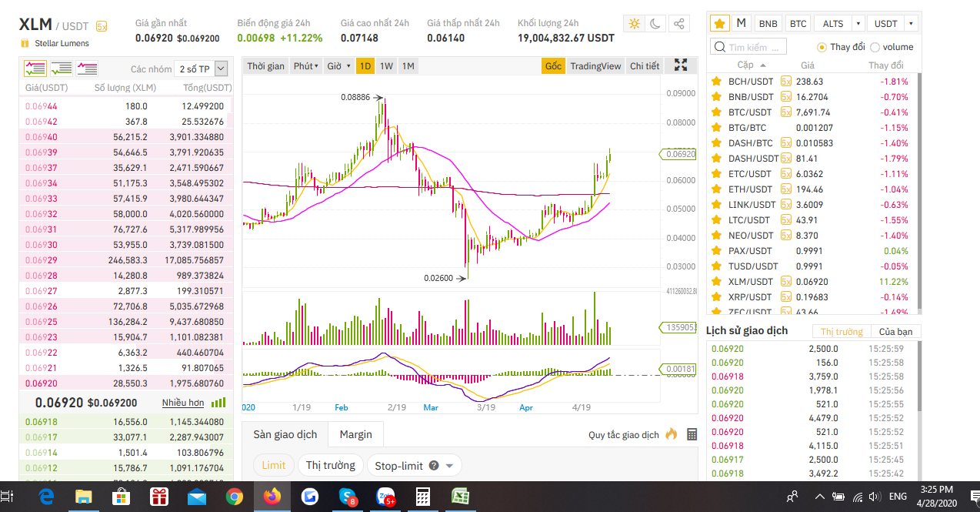Select BTC market tab
Screen dimensions: 980x512
(798, 24)
